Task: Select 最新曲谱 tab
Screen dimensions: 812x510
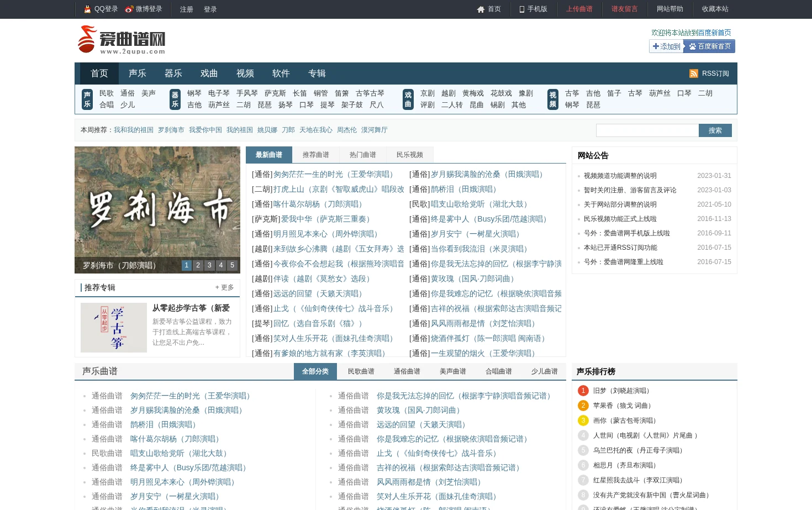Action: (x=269, y=155)
